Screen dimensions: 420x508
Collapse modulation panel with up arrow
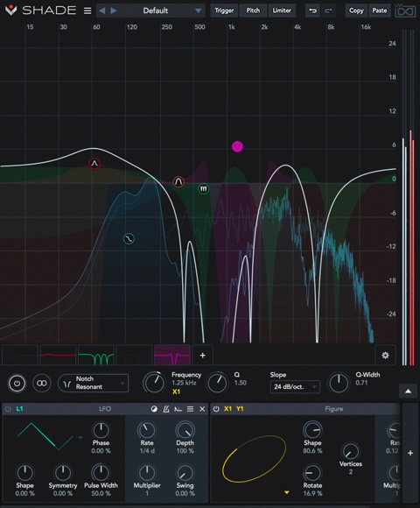coord(409,392)
